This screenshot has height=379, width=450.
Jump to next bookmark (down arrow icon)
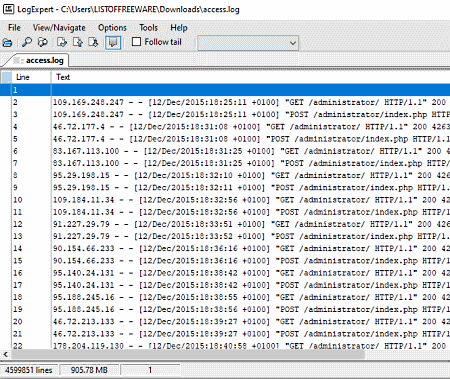pyautogui.click(x=93, y=42)
